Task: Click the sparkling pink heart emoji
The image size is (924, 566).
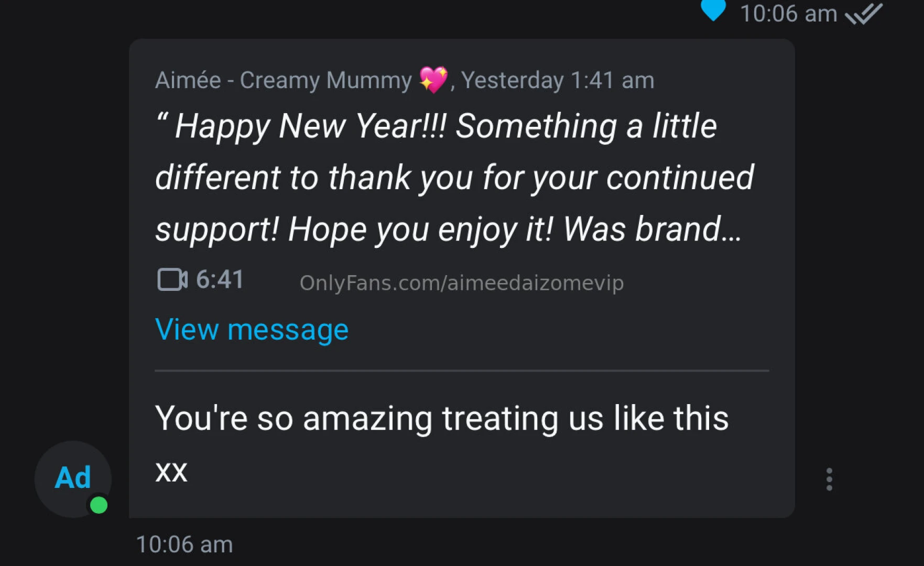Action: pyautogui.click(x=433, y=80)
